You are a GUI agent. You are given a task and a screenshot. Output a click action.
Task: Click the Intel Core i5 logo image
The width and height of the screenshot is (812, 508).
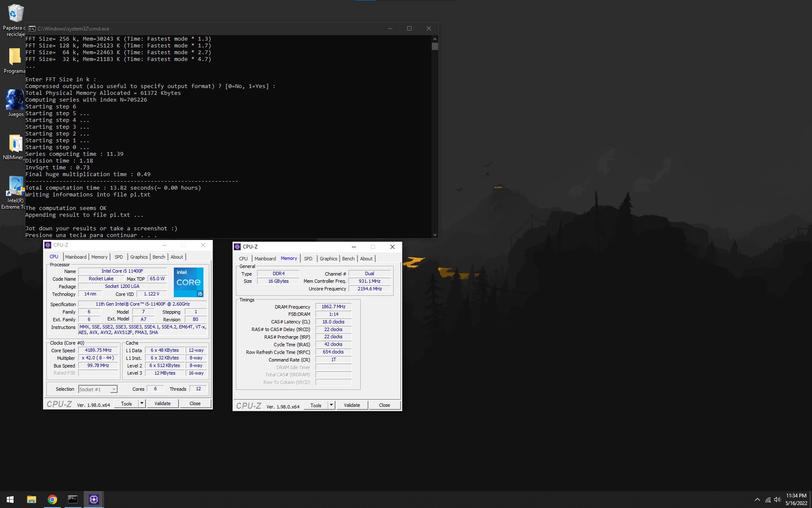189,282
